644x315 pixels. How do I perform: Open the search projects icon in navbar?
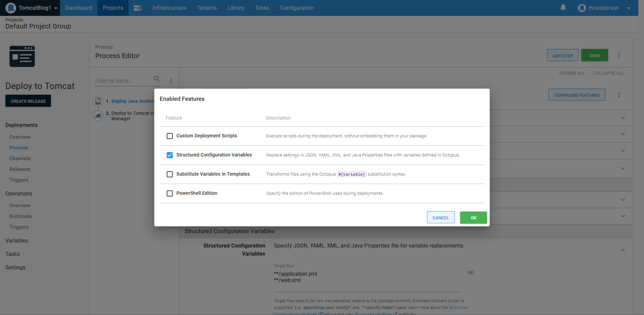click(138, 8)
